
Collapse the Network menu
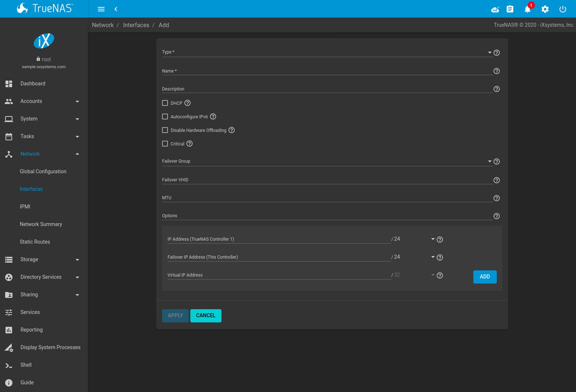44,154
